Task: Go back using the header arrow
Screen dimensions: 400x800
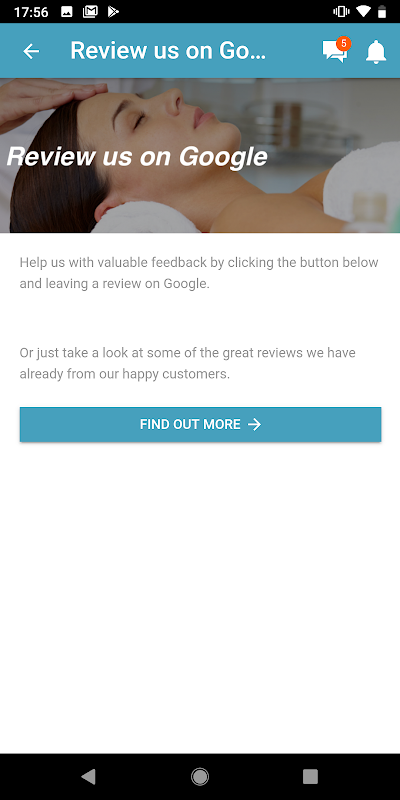Action: [x=31, y=51]
